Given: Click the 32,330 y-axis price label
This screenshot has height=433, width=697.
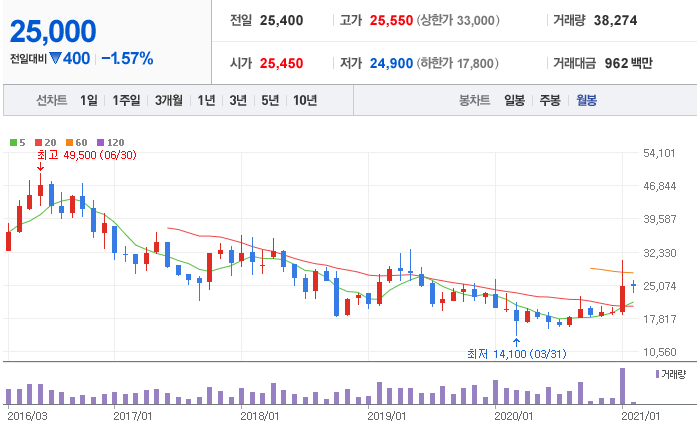Looking at the screenshot, I should [x=660, y=253].
